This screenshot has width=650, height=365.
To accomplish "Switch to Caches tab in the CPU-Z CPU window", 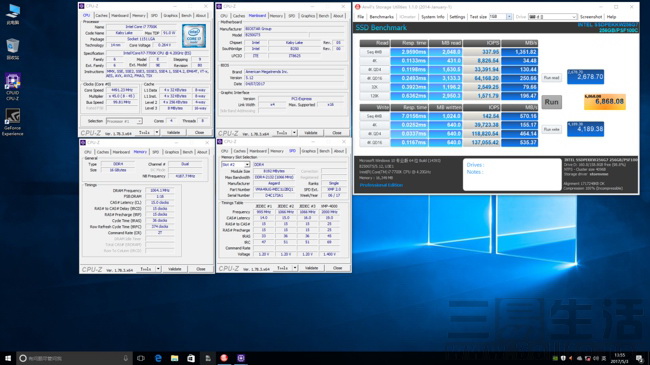I will pos(102,15).
